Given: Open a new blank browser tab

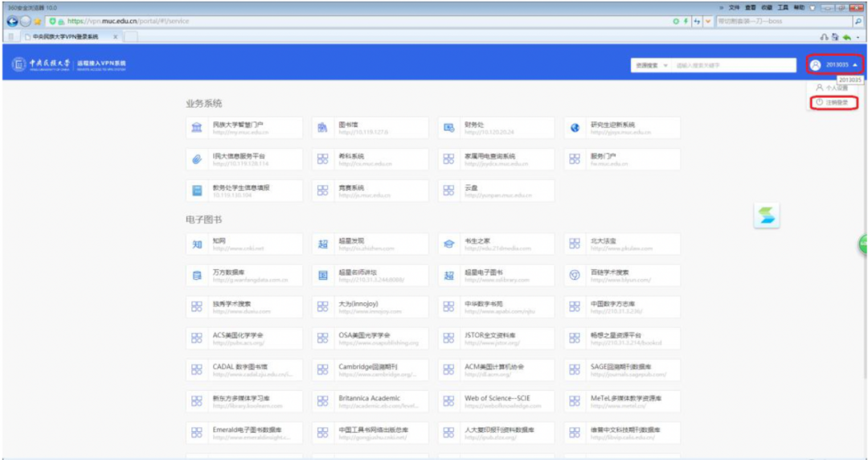Looking at the screenshot, I should pos(131,37).
